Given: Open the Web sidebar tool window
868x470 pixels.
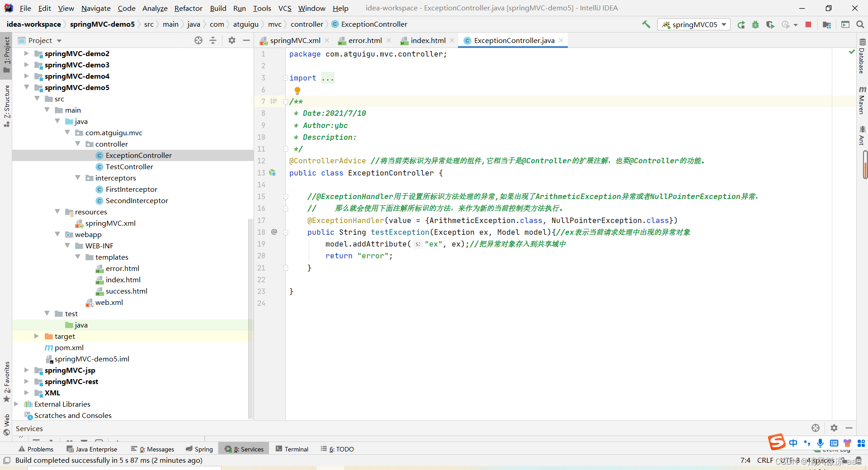Looking at the screenshot, I should (x=6, y=425).
